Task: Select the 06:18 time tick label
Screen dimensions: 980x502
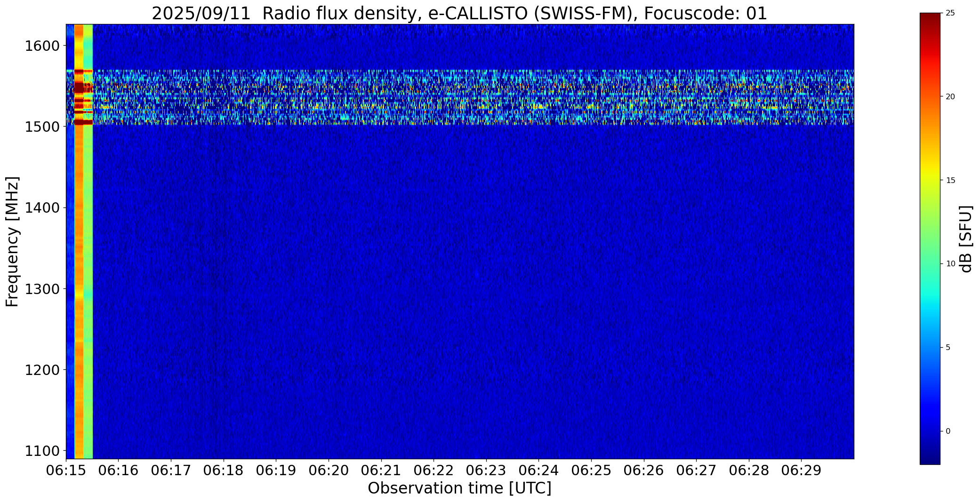Action: (224, 470)
